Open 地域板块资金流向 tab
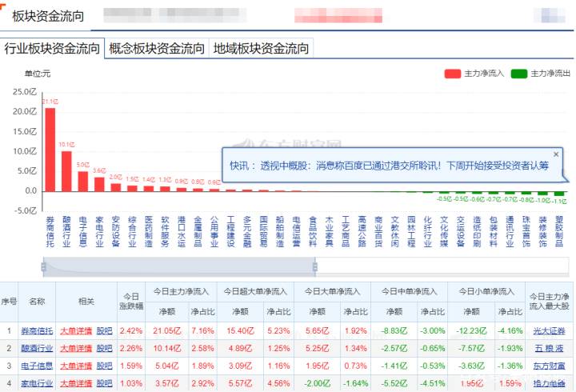The image size is (576, 392). tap(261, 48)
